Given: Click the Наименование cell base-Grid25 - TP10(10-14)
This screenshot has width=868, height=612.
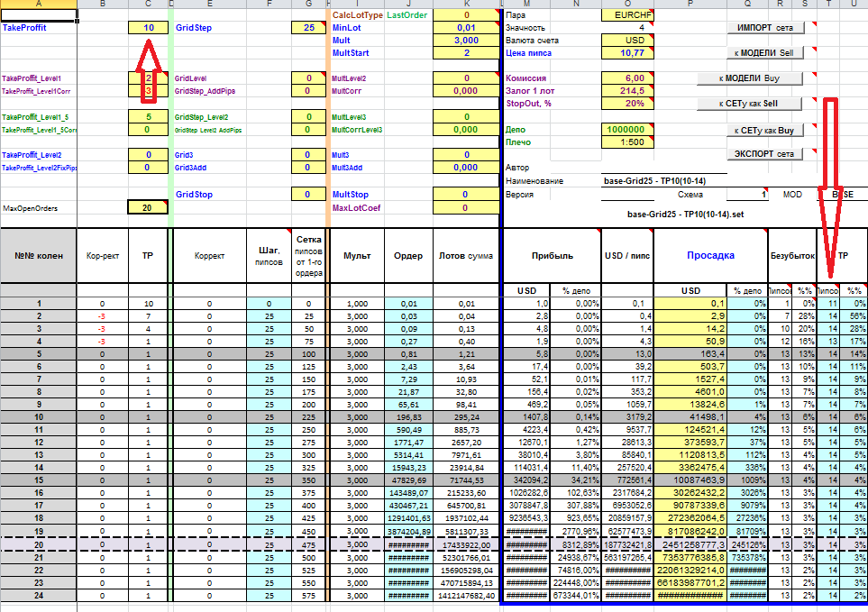Looking at the screenshot, I should (655, 181).
